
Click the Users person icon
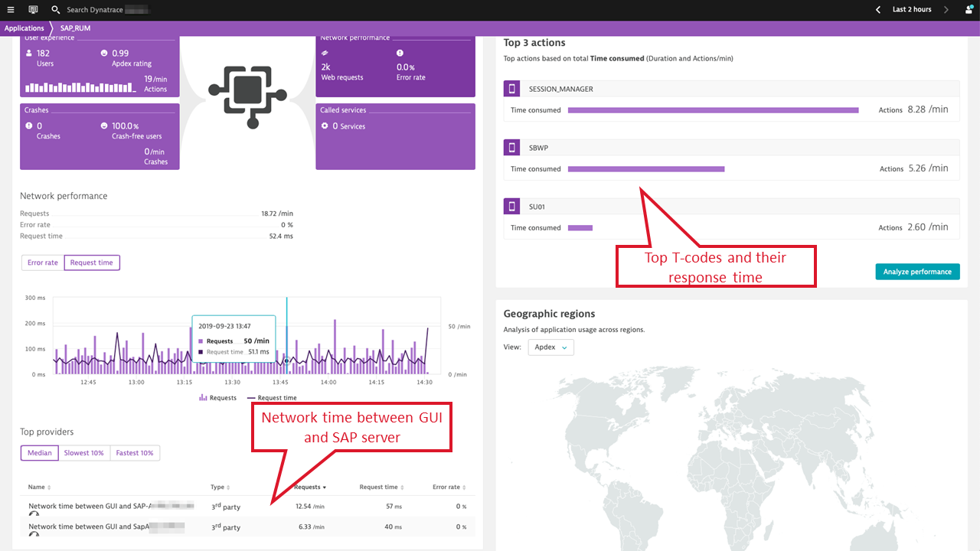pyautogui.click(x=29, y=54)
